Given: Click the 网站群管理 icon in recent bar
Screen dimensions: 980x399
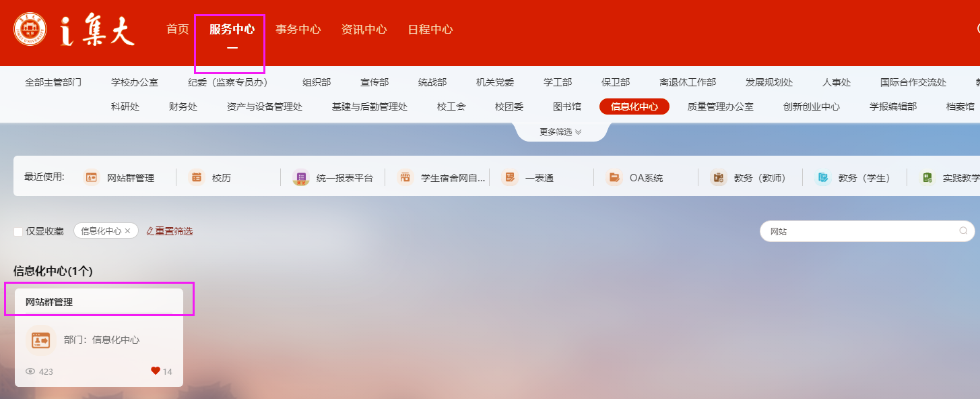Looking at the screenshot, I should [91, 177].
